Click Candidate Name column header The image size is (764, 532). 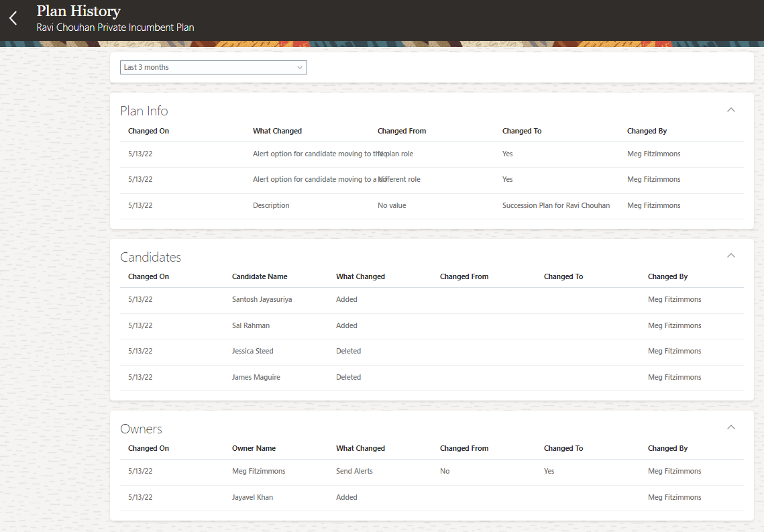click(x=260, y=276)
